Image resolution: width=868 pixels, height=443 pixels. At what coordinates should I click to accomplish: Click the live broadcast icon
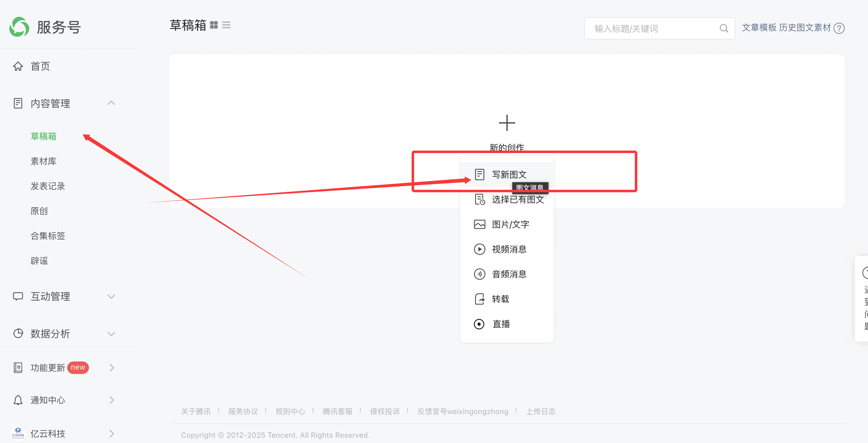pos(479,324)
